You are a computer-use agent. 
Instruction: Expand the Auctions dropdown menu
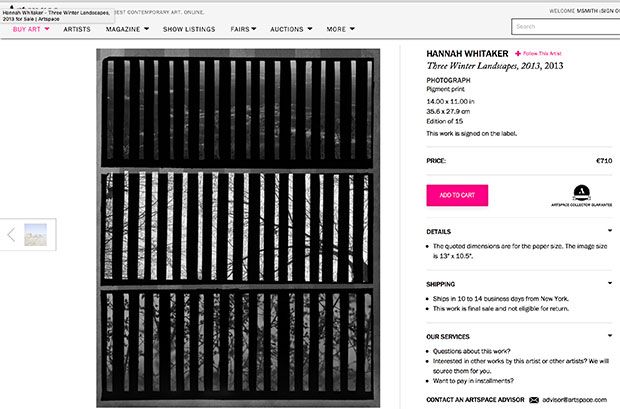point(291,29)
